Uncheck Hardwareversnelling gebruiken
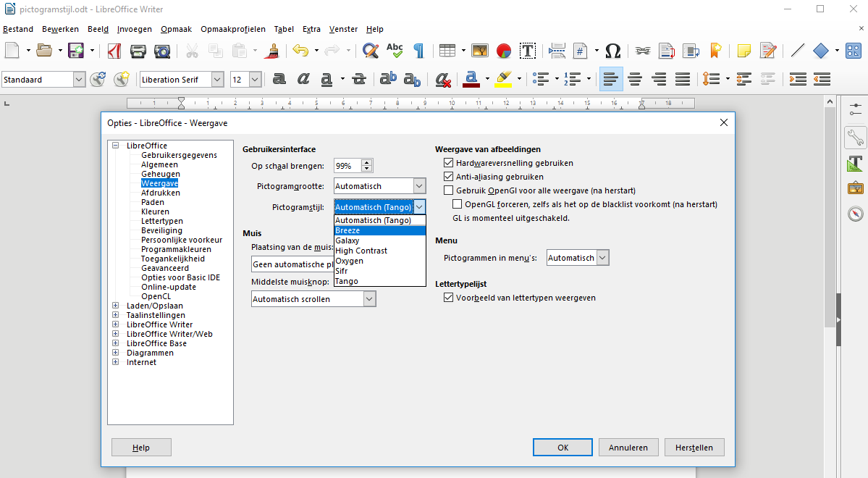The width and height of the screenshot is (868, 478). [448, 163]
